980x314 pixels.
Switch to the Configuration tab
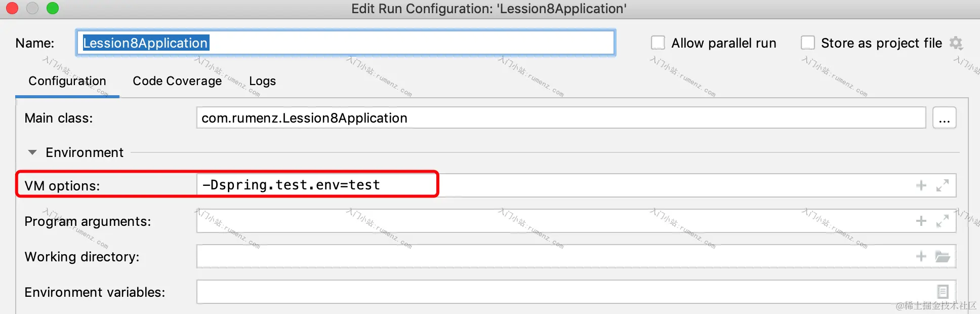67,81
